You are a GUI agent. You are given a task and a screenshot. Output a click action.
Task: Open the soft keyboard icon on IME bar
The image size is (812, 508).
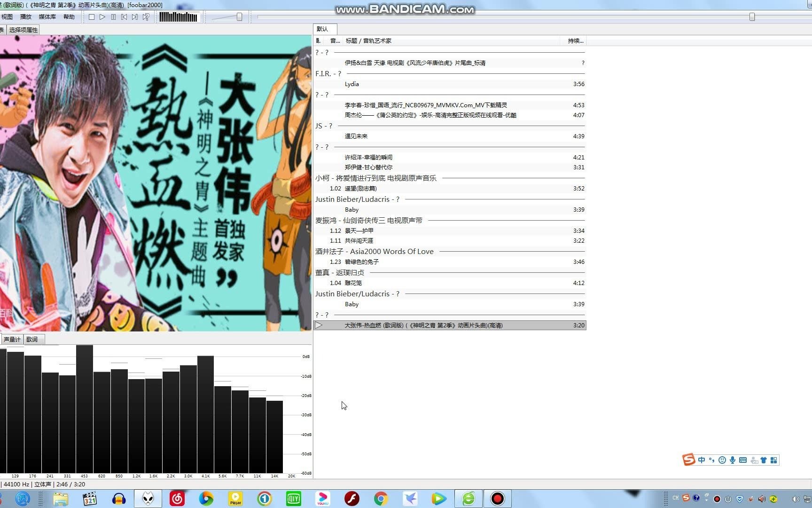click(x=743, y=460)
